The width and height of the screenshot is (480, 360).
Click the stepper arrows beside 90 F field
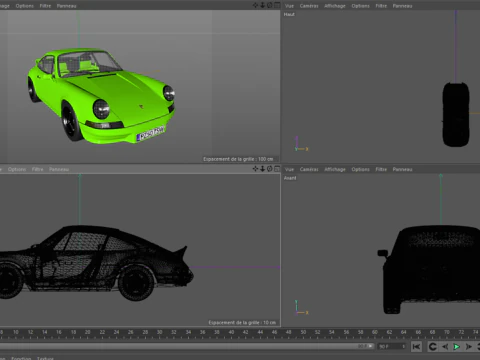point(404,347)
